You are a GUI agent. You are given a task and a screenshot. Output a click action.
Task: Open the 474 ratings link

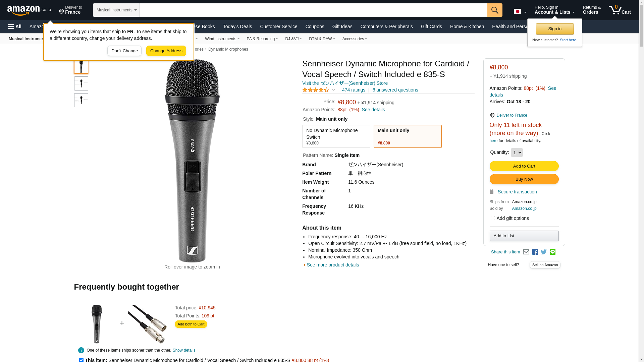[x=354, y=90]
